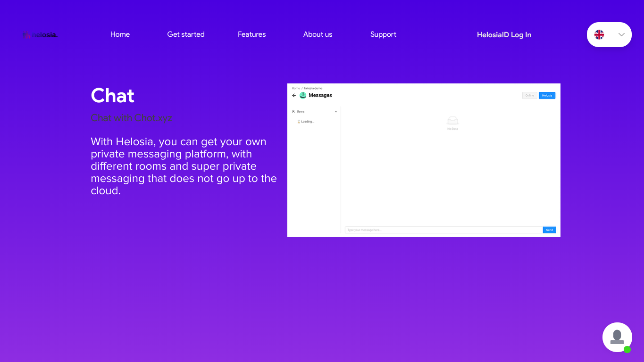Viewport: 644px width, 362px height.
Task: Open the Home page
Action: click(x=120, y=34)
